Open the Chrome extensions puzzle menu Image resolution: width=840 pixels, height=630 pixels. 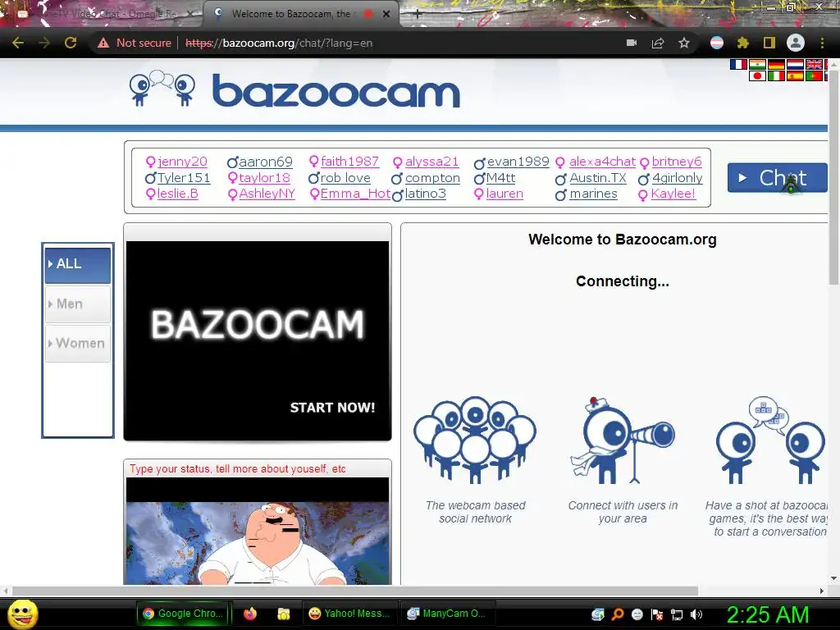(x=742, y=43)
